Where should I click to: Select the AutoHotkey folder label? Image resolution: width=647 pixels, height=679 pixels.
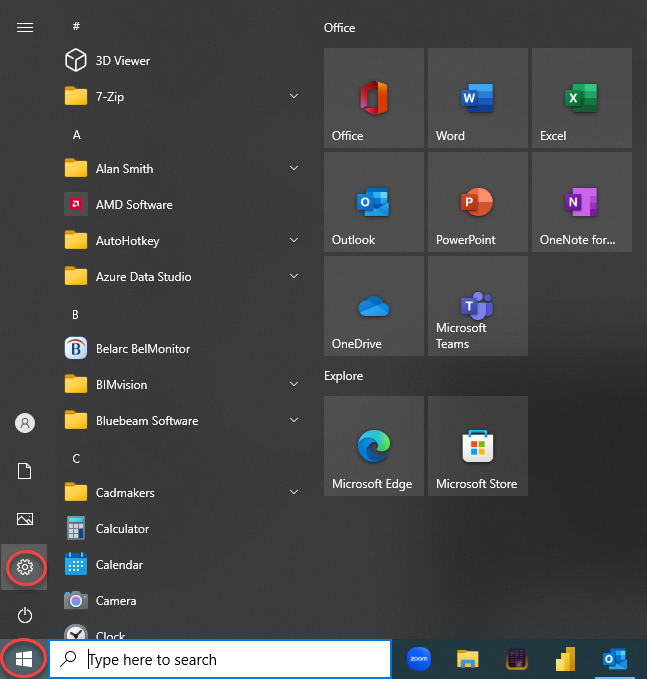point(127,241)
